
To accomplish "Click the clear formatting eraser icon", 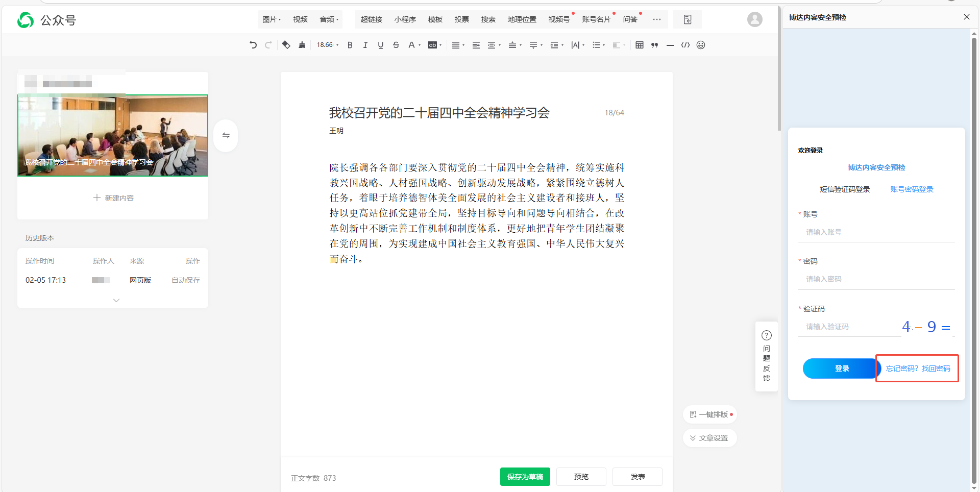I will click(x=286, y=45).
